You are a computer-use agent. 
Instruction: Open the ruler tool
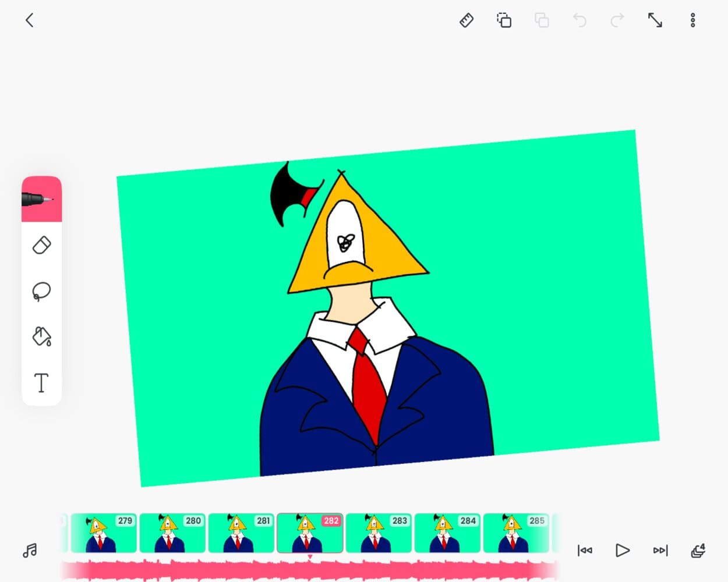click(x=466, y=20)
